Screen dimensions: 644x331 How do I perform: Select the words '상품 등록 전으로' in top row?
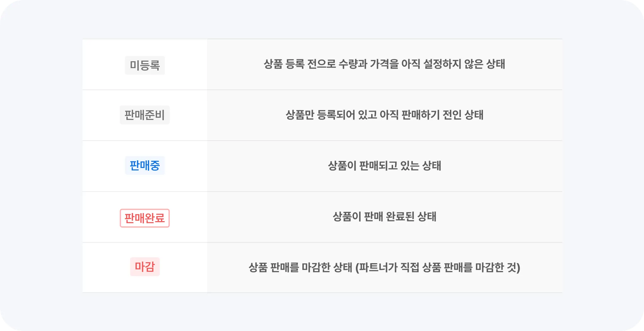(x=300, y=64)
